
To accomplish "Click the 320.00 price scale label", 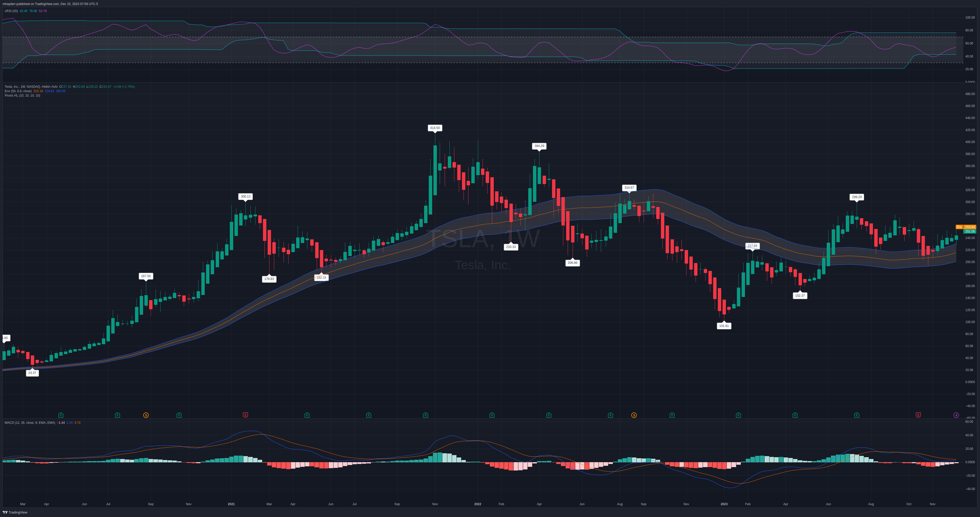I will tap(970, 190).
